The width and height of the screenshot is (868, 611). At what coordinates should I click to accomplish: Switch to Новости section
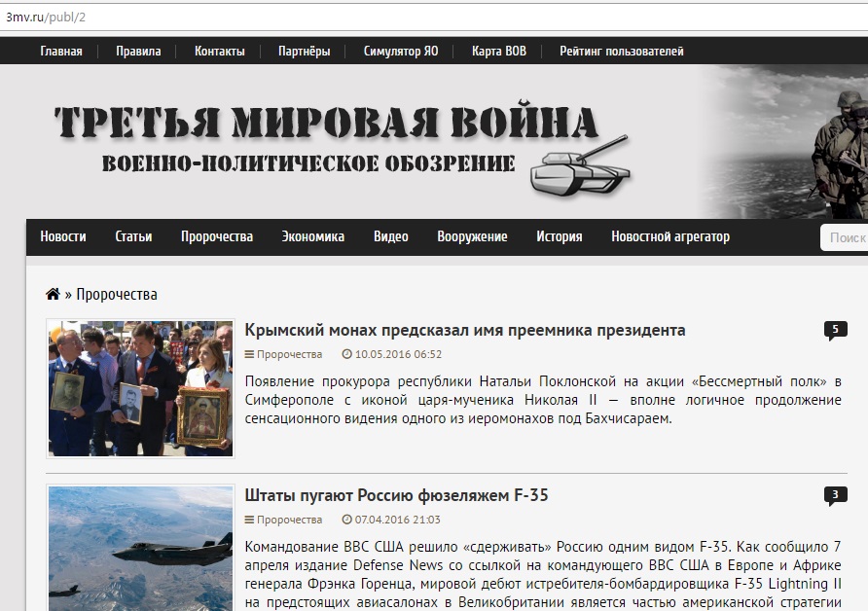pyautogui.click(x=63, y=236)
